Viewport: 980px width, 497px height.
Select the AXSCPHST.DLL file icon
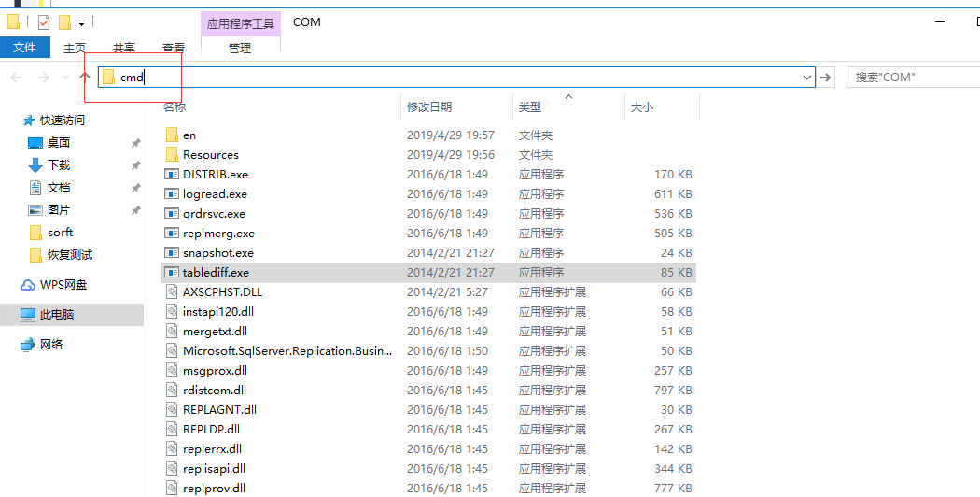click(172, 292)
